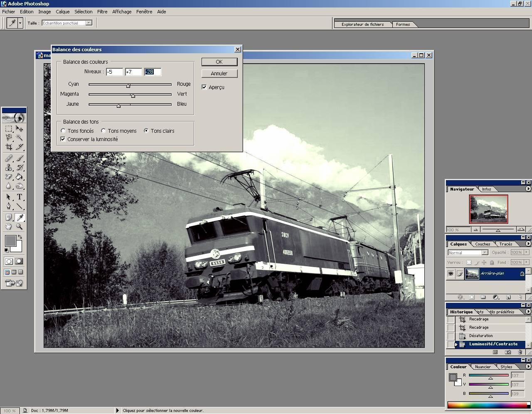Select the Text tool
532x414 pixels.
tap(19, 197)
